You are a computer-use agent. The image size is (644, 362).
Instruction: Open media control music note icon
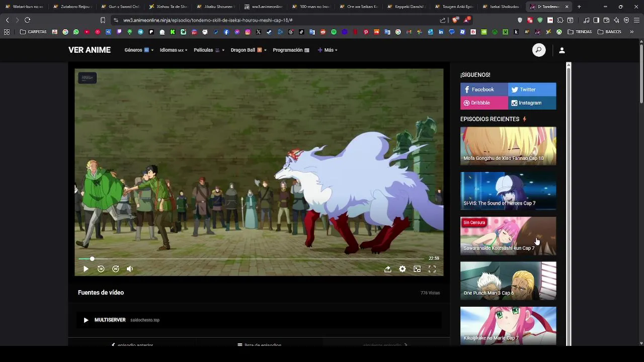[x=586, y=20]
